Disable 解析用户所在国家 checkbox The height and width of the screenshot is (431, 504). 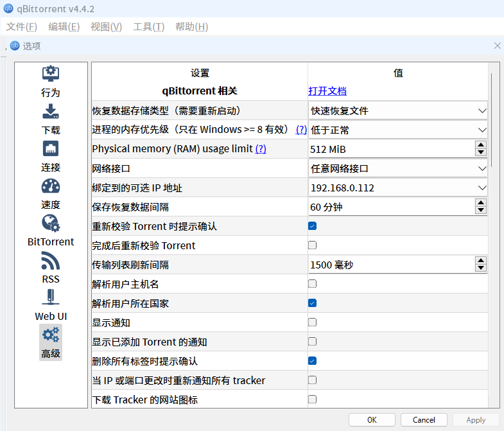[x=312, y=303]
